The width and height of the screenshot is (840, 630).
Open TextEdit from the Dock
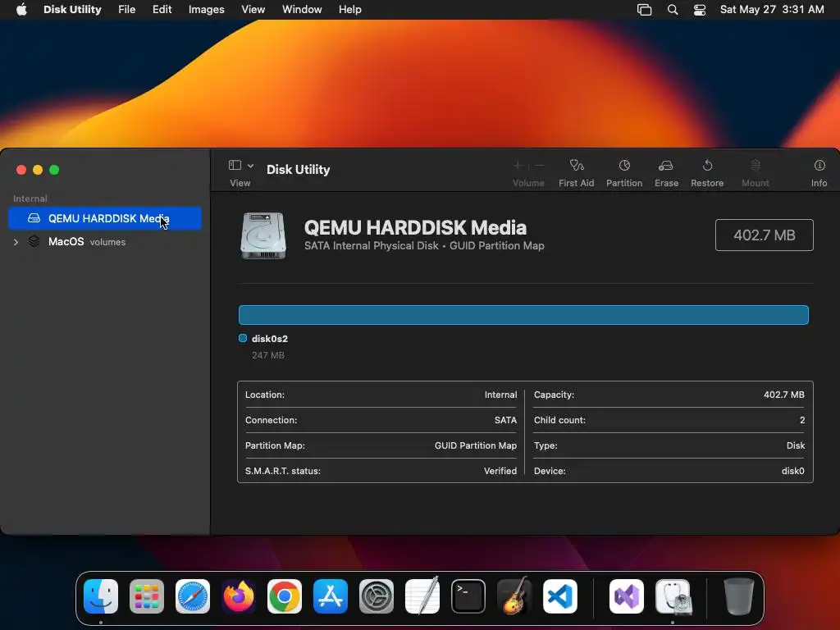[x=422, y=596]
